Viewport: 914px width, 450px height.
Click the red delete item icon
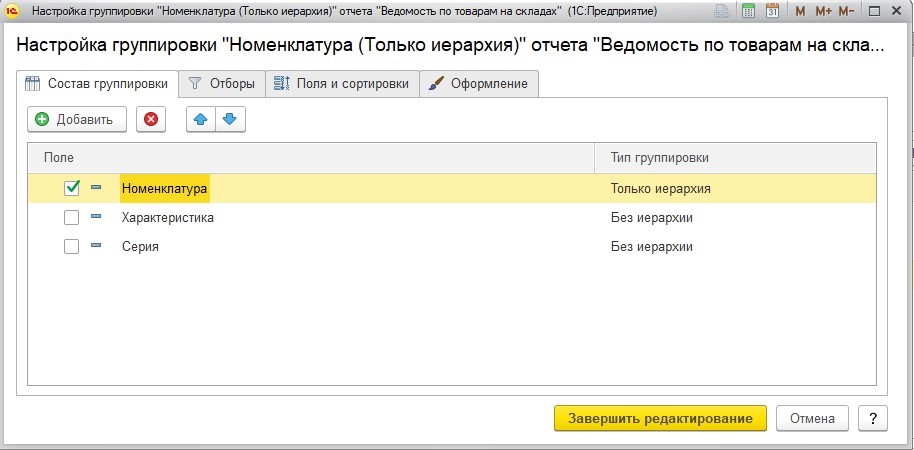151,119
